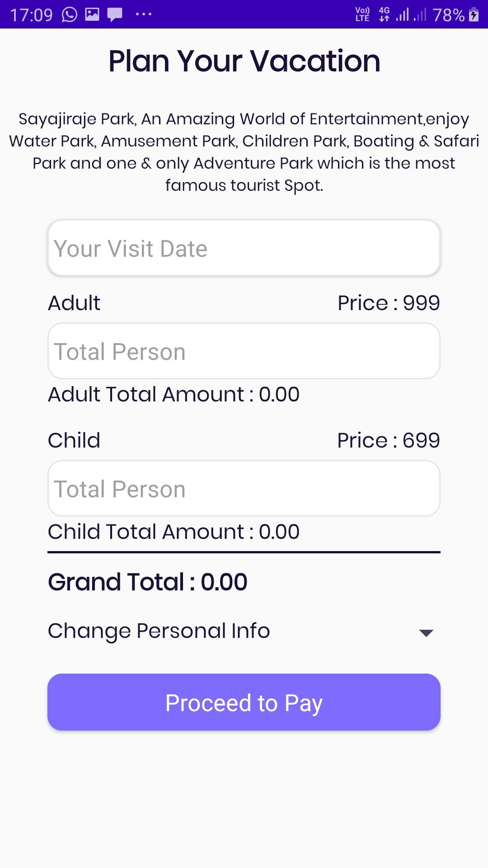Viewport: 488px width, 868px height.
Task: Expand the Change Personal Info arrow
Action: coord(426,632)
